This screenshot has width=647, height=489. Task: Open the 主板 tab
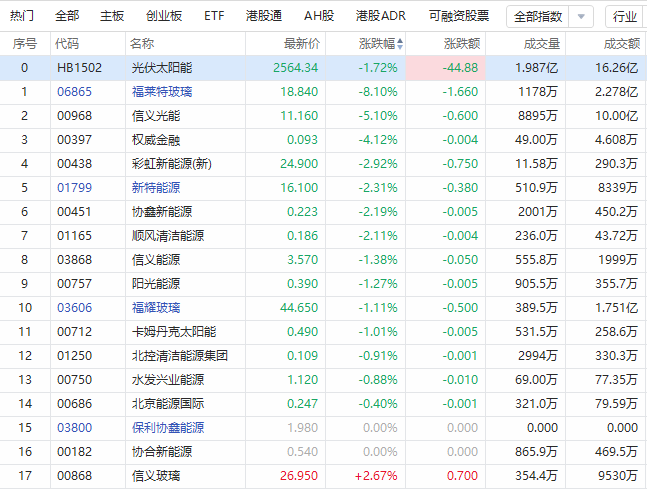(112, 16)
